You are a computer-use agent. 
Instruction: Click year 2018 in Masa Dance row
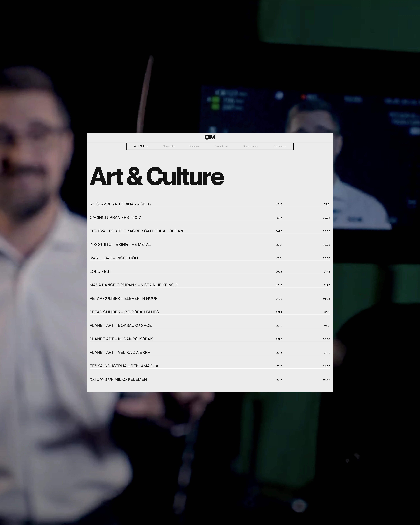click(279, 285)
